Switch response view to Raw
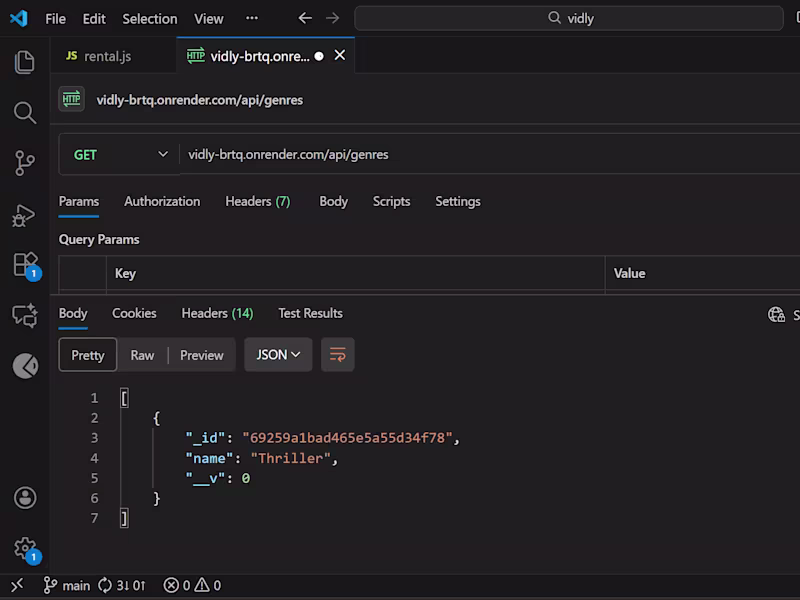The height and width of the screenshot is (600, 800). coord(142,355)
